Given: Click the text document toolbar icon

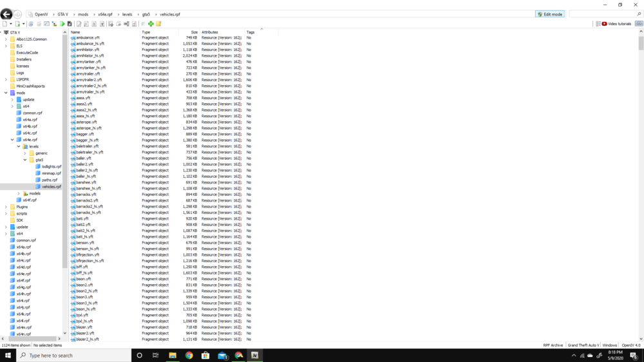Looking at the screenshot, I should (94, 24).
